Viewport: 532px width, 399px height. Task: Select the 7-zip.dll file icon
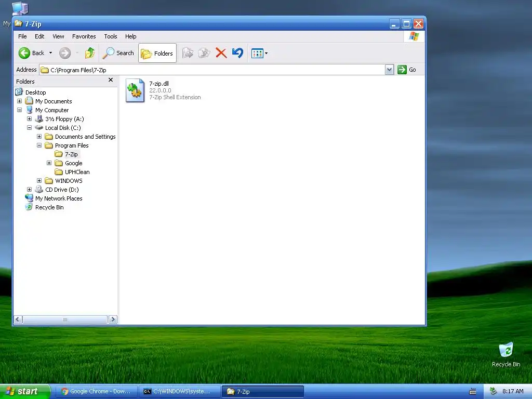pos(135,90)
